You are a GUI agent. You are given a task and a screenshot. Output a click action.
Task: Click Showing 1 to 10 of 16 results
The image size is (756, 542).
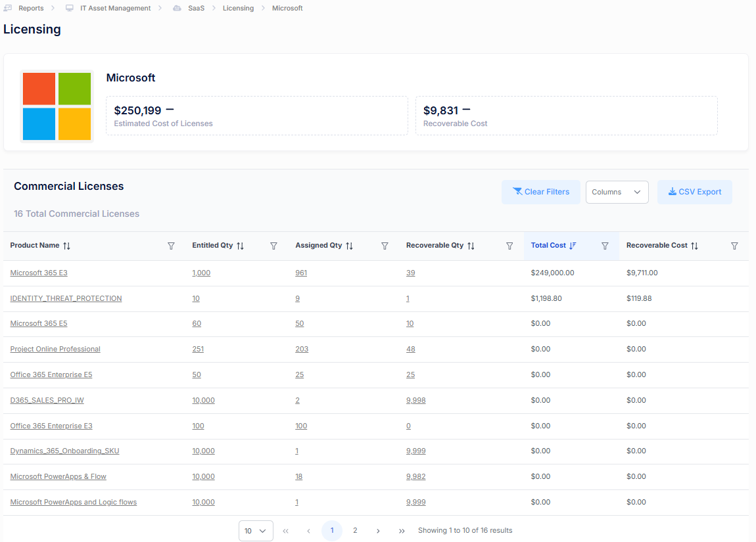(x=465, y=530)
